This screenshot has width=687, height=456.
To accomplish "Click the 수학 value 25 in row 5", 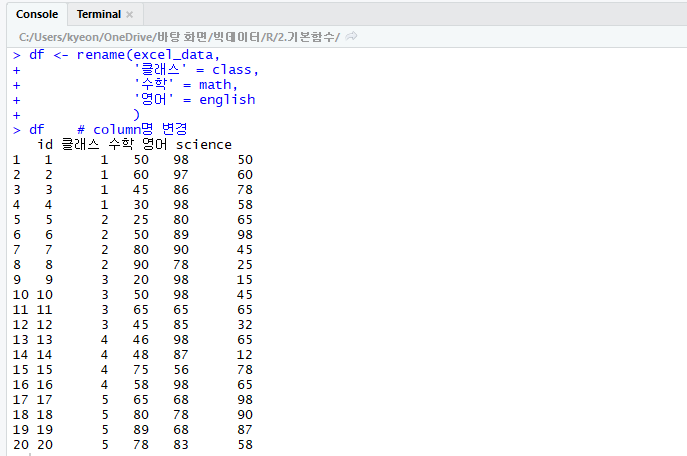I will coord(141,220).
